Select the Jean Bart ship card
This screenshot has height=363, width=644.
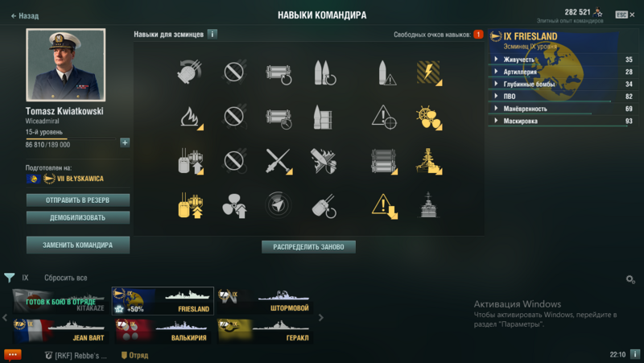(60, 331)
